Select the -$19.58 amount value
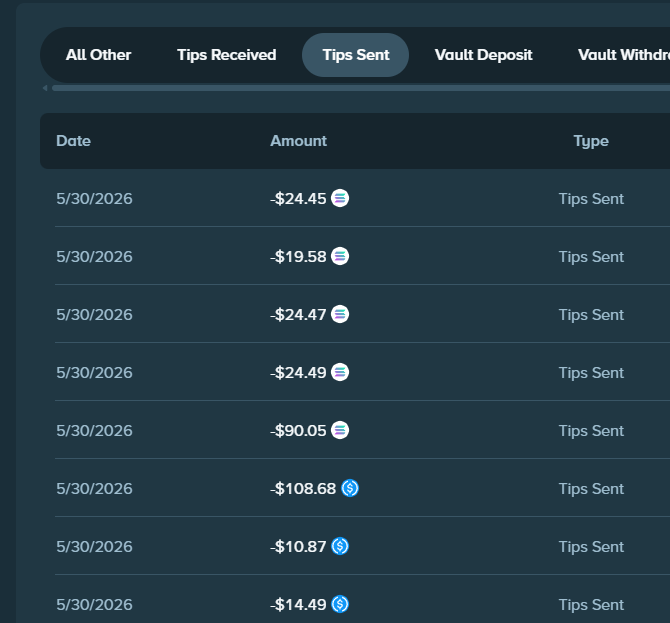This screenshot has height=623, width=670. click(x=298, y=257)
